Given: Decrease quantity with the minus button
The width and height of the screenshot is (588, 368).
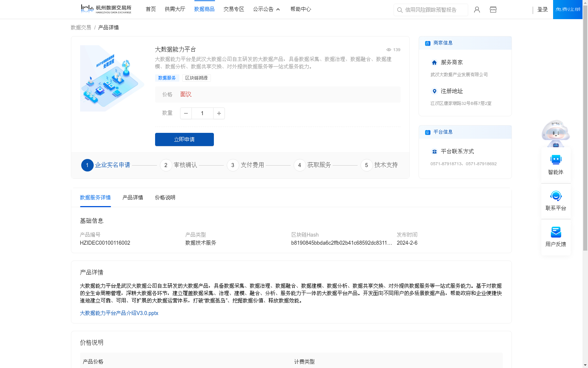Looking at the screenshot, I should (x=186, y=113).
